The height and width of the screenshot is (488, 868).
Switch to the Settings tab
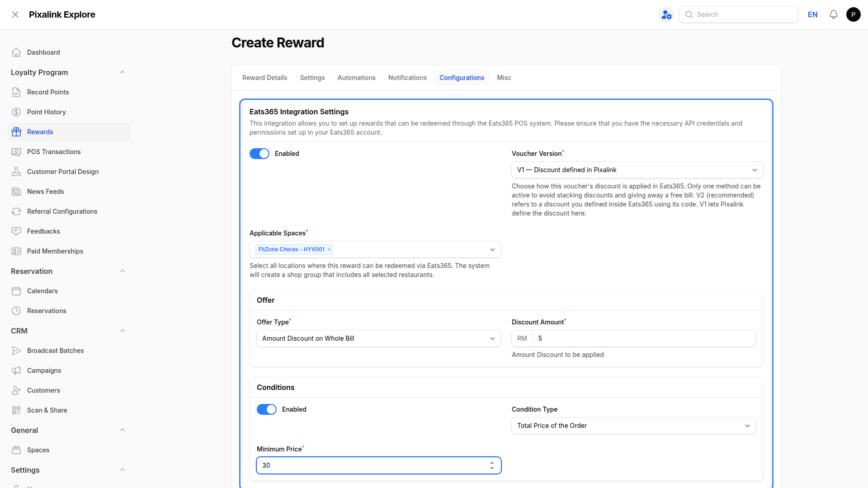312,78
